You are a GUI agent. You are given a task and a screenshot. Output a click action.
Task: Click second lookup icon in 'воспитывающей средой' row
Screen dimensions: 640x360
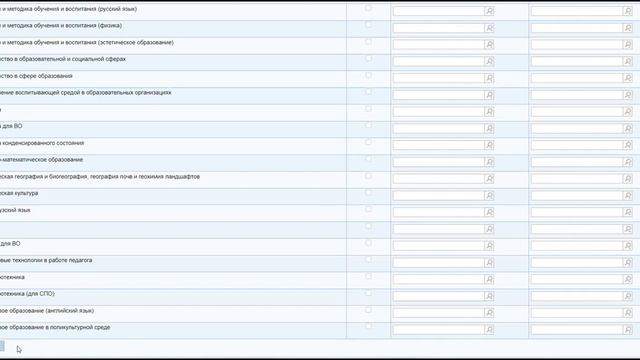pos(627,95)
